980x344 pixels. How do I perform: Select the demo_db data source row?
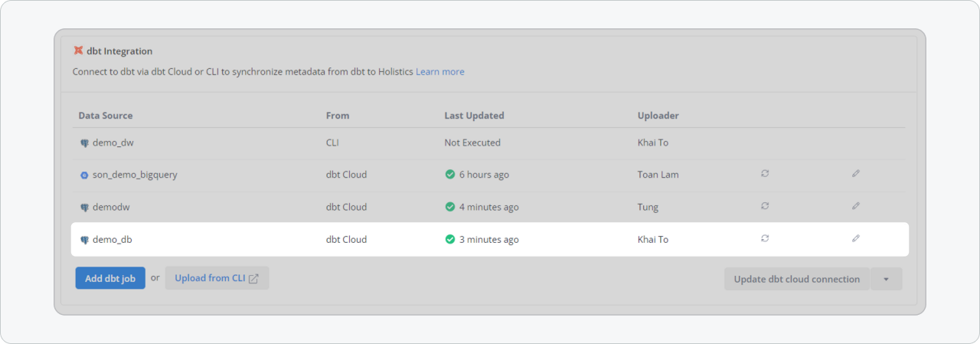490,239
